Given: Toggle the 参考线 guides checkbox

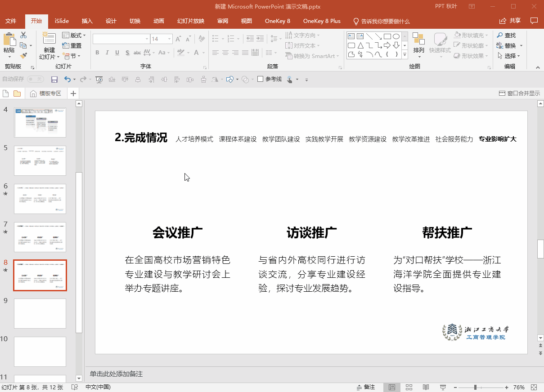Looking at the screenshot, I should point(260,79).
